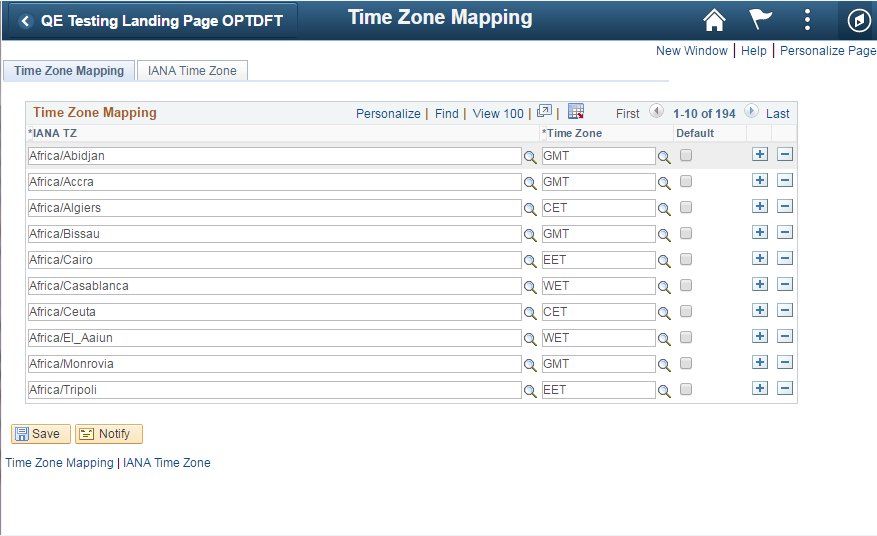Screen dimensions: 877x536
Task: Click the Find link in grid
Action: [446, 114]
